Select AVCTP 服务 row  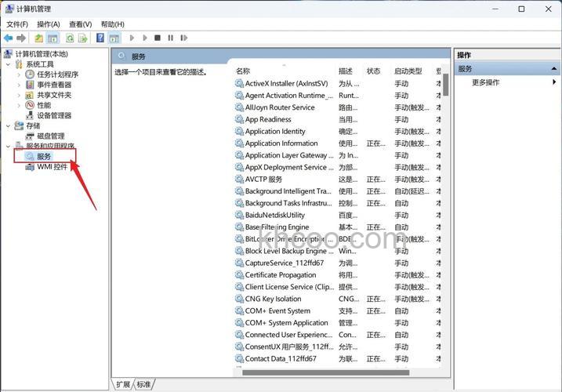pos(263,179)
